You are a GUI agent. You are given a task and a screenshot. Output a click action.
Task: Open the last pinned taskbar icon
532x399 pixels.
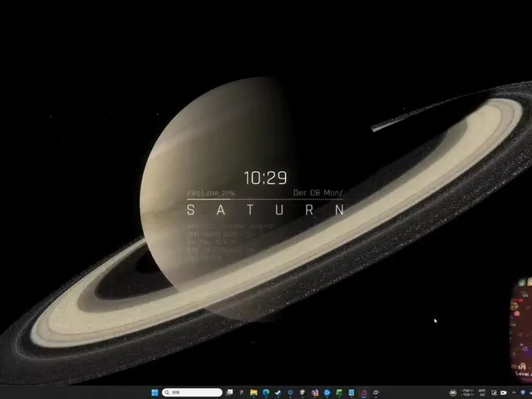(376, 392)
